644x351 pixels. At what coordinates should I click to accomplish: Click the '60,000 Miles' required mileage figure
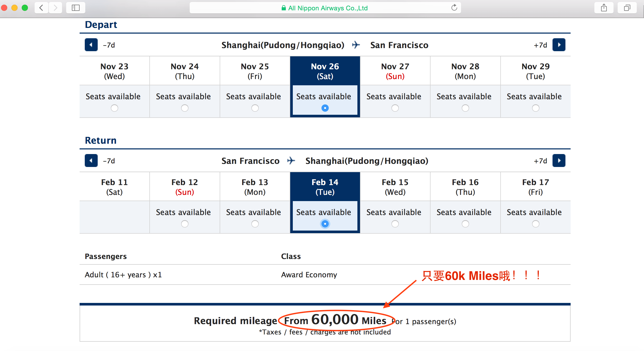click(x=349, y=320)
